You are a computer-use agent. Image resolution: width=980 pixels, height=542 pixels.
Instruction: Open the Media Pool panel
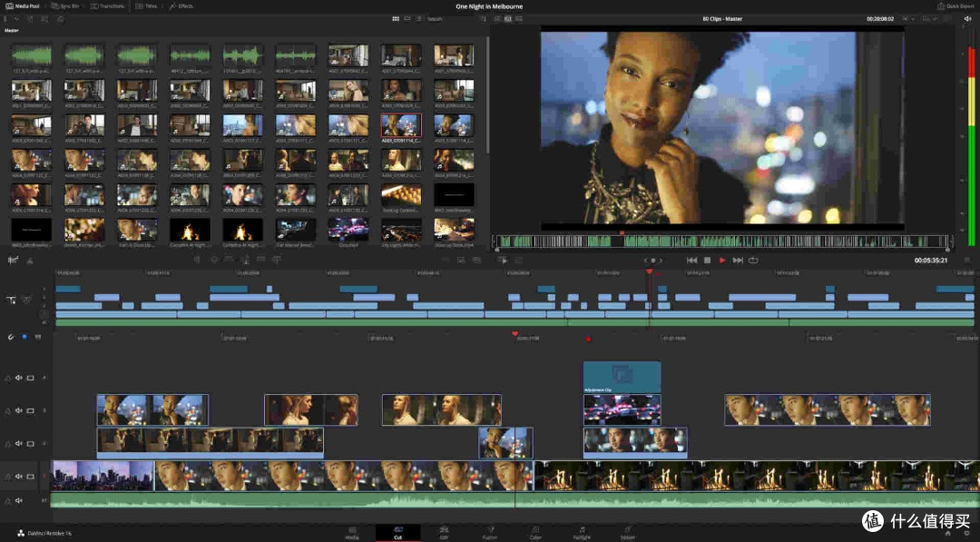23,6
